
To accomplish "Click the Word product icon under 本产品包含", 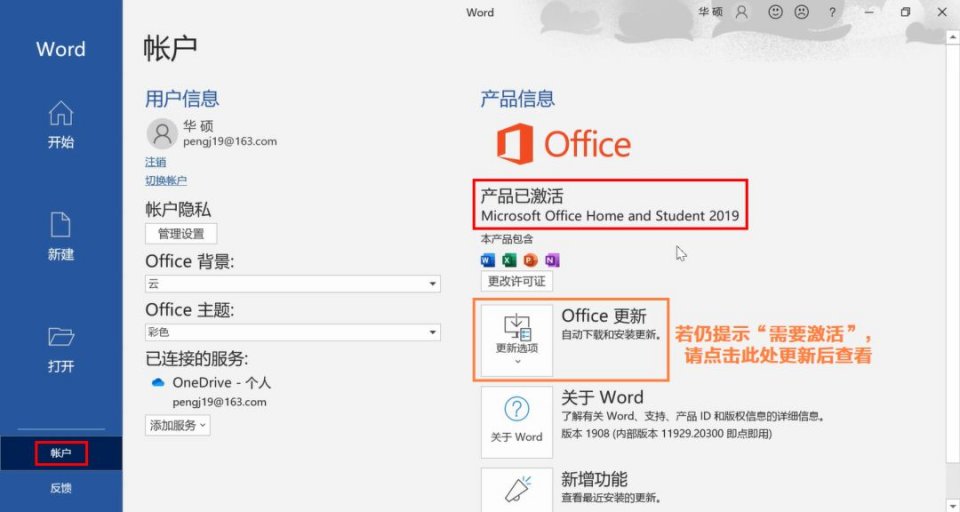I will (488, 260).
